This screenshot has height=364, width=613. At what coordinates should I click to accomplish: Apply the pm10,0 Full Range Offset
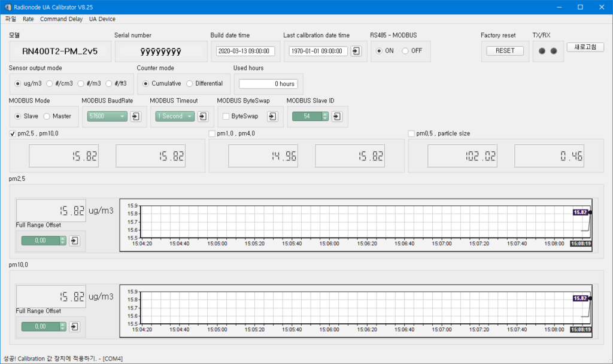(74, 326)
